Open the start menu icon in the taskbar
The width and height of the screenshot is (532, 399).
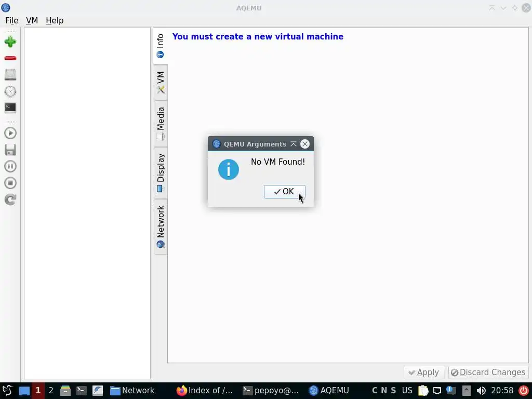click(7, 390)
